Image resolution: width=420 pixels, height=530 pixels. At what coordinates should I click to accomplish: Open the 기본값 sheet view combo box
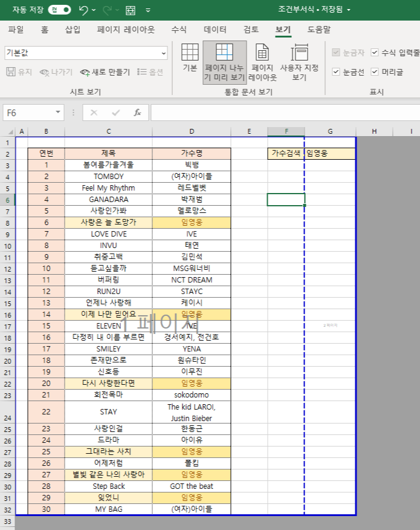click(86, 53)
